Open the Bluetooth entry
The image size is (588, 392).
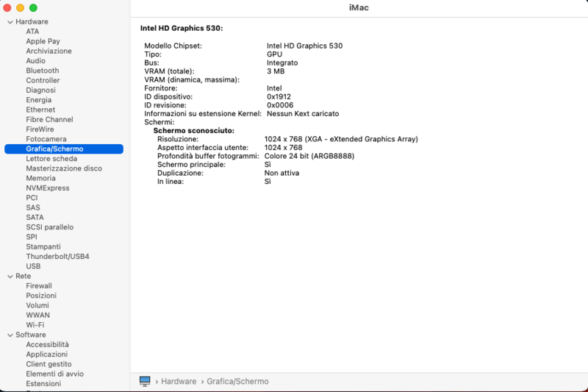(x=43, y=71)
